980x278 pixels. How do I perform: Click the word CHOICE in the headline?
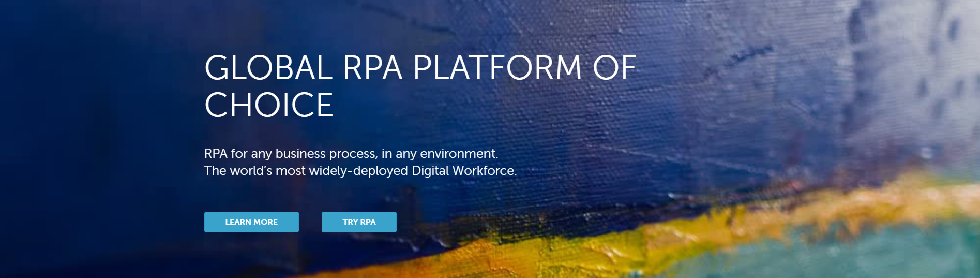269,106
